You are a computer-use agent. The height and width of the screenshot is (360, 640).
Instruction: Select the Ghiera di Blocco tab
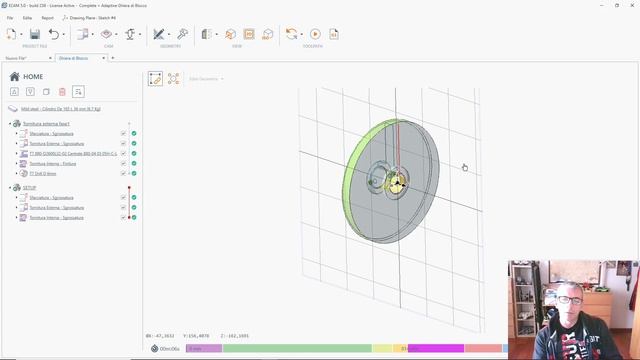(x=73, y=58)
